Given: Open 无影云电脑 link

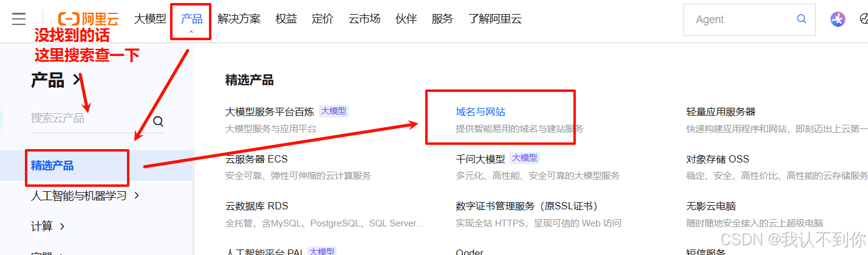Looking at the screenshot, I should pyautogui.click(x=711, y=206).
